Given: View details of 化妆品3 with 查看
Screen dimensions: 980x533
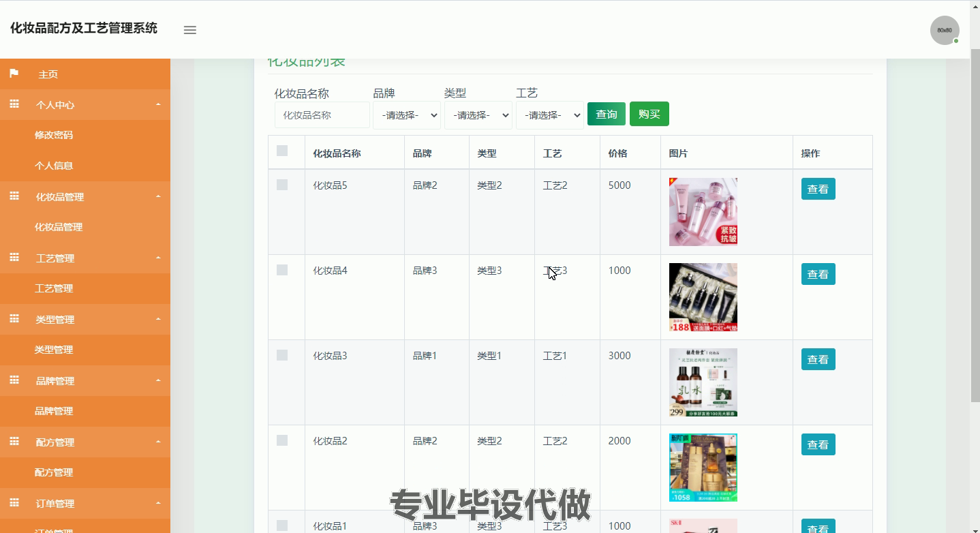Looking at the screenshot, I should coord(818,359).
